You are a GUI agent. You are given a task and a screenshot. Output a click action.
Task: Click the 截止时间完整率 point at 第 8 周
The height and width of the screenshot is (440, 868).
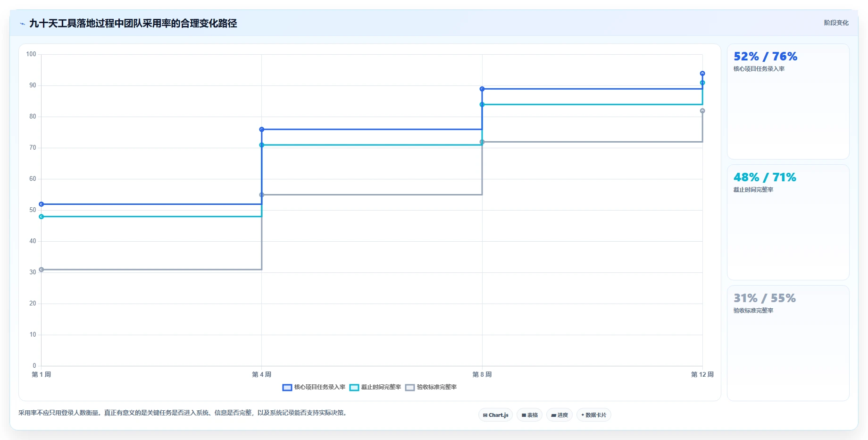pos(482,104)
